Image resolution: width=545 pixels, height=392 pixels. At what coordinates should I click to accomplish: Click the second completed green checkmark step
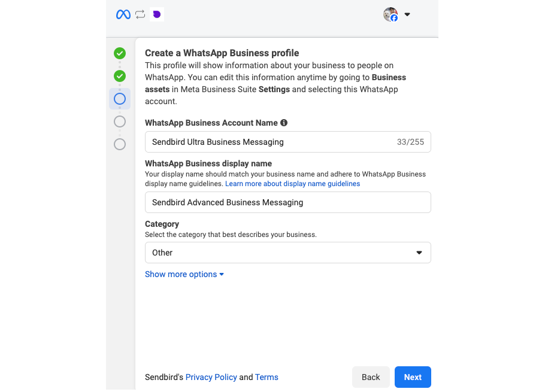[x=119, y=76]
